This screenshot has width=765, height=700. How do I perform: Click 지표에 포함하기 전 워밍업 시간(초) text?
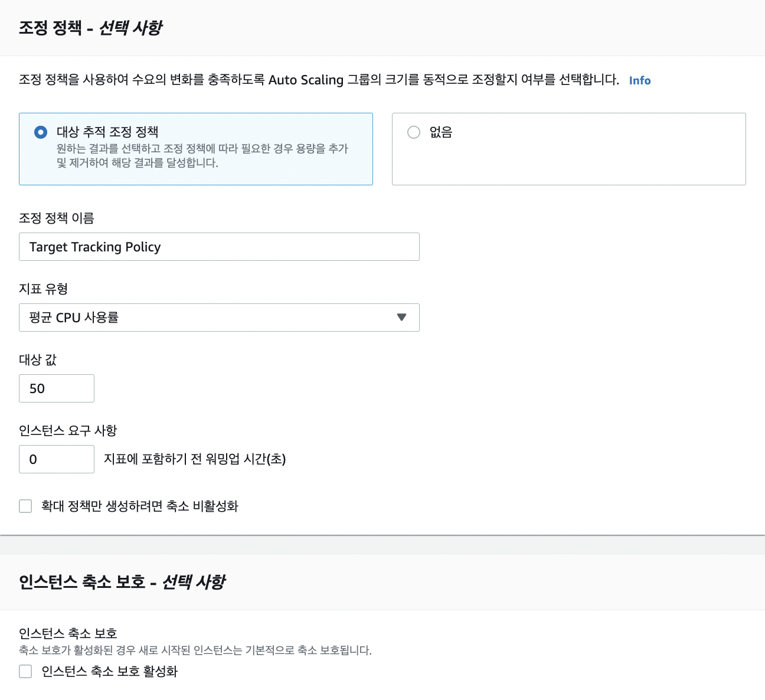(x=195, y=459)
